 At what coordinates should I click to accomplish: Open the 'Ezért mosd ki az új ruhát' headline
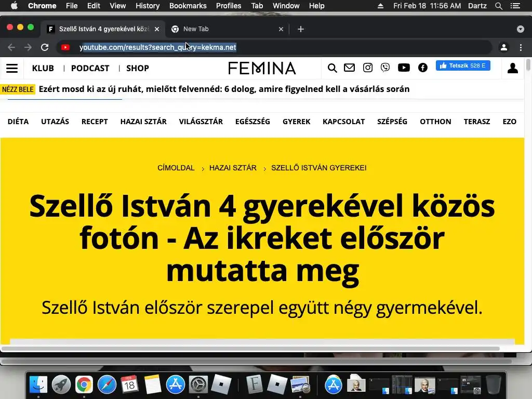point(224,89)
